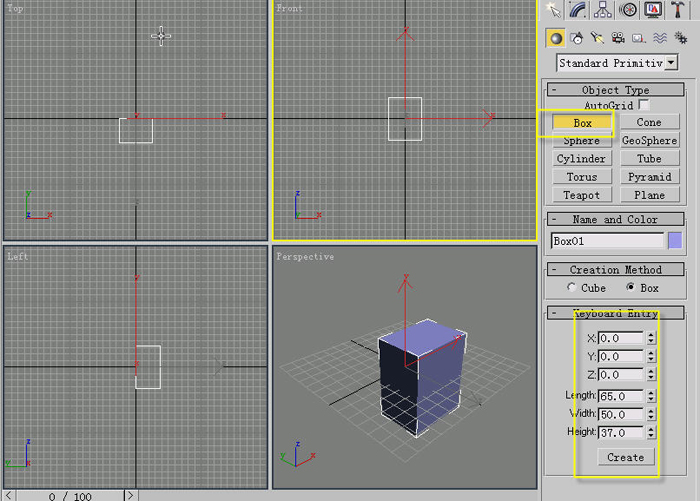Open the Motion command panel tab
Viewport: 700px width, 501px height.
click(x=628, y=10)
